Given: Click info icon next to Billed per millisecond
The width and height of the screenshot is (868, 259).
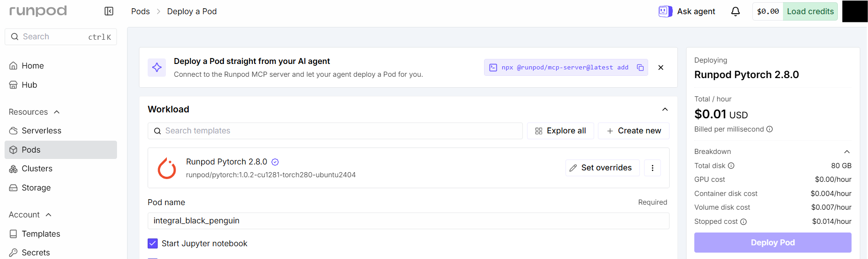Looking at the screenshot, I should (x=769, y=129).
